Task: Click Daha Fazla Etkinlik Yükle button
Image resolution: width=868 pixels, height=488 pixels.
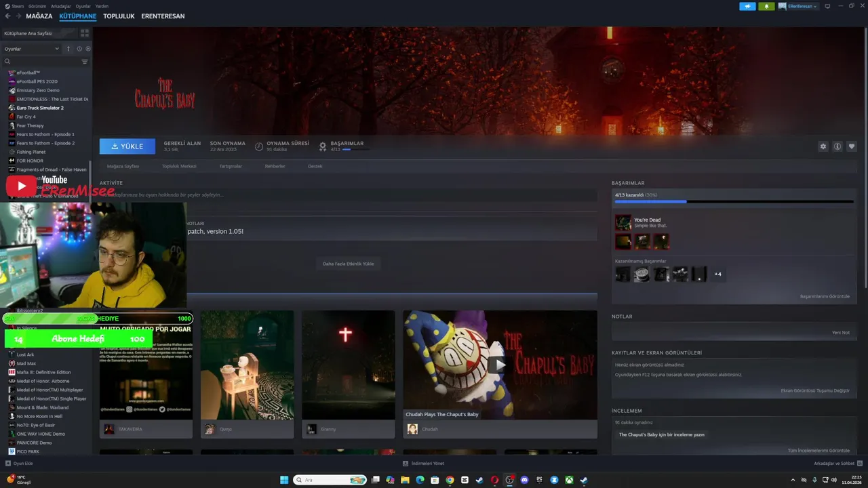Action: (x=348, y=264)
